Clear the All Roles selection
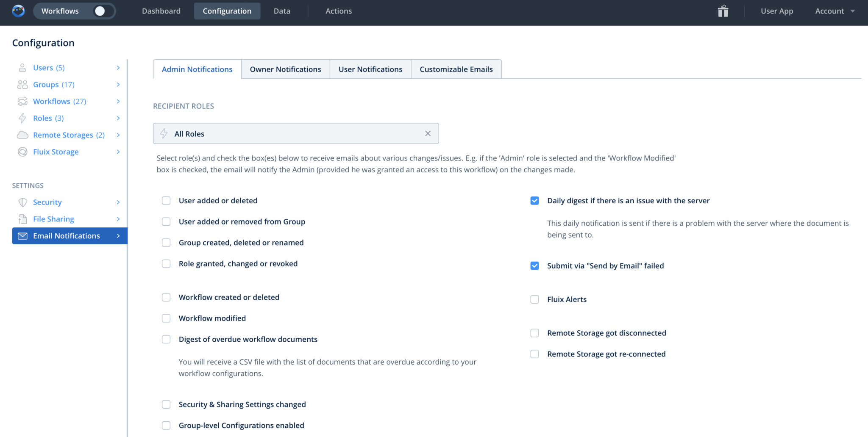868x437 pixels. (428, 134)
